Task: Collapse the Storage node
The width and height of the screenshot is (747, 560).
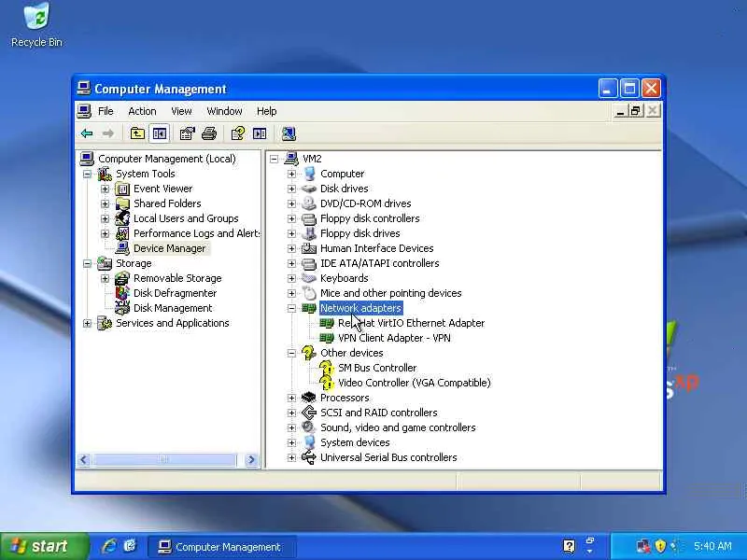Action: pyautogui.click(x=87, y=264)
